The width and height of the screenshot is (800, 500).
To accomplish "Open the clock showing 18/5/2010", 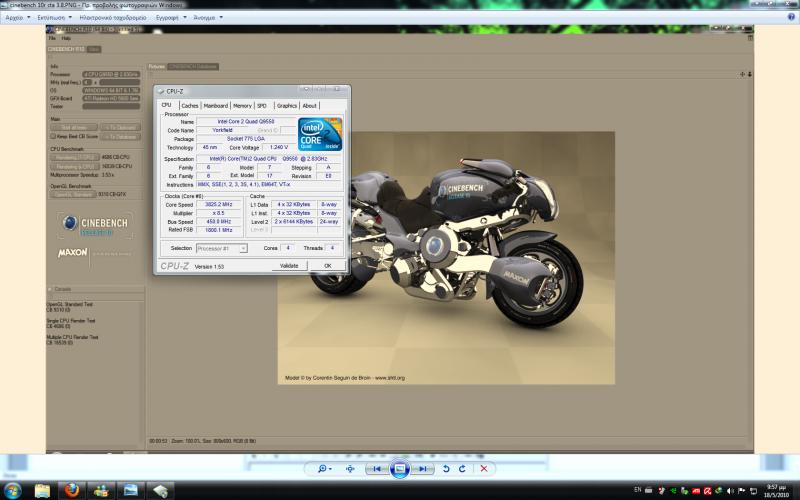I will click(x=776, y=491).
